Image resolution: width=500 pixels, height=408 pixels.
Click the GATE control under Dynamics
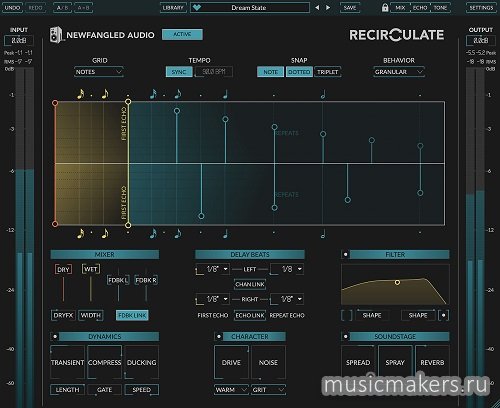pos(104,390)
